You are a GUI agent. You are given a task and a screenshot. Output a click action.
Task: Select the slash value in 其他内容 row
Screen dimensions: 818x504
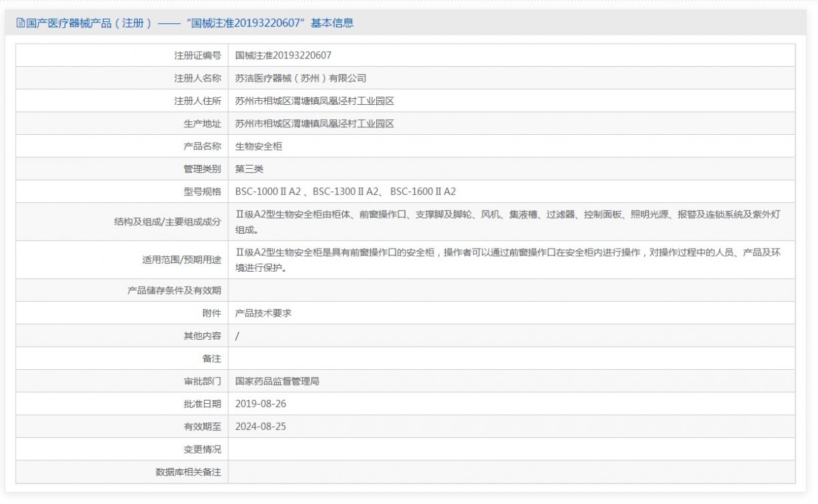click(x=237, y=336)
